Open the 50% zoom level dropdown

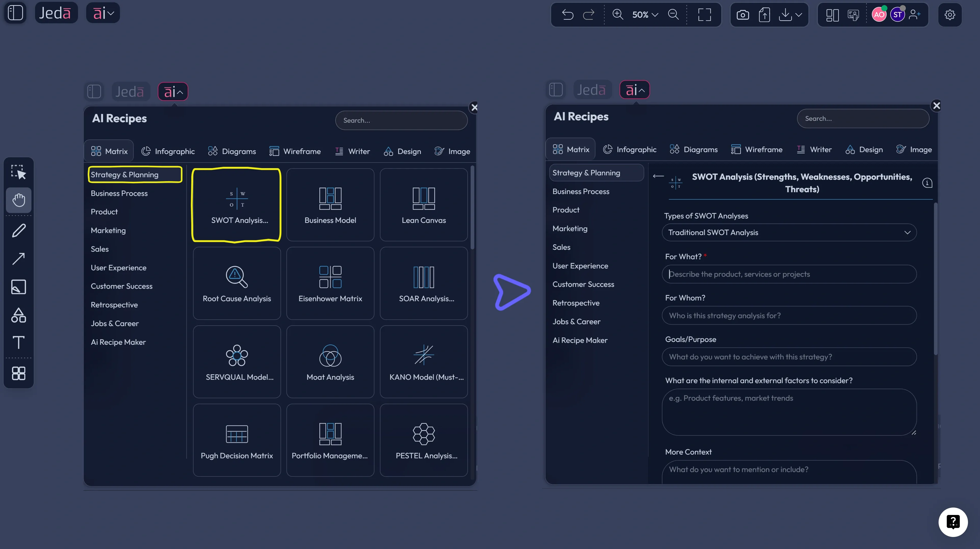644,15
